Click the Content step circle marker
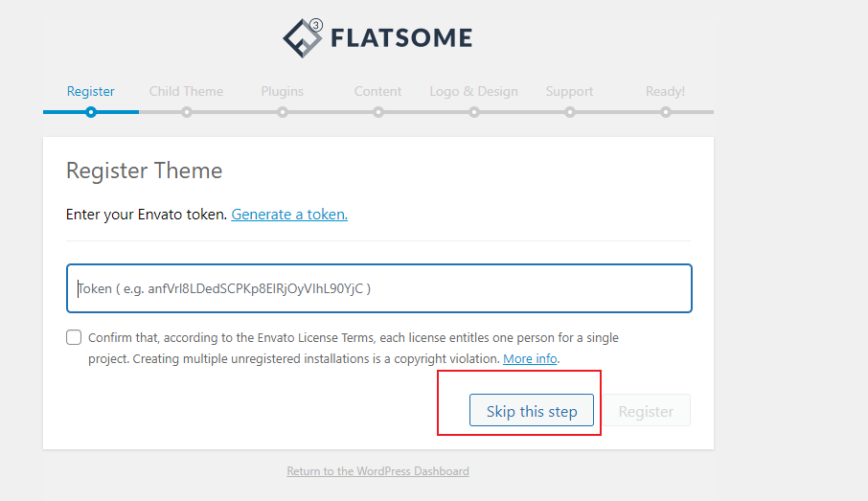This screenshot has width=868, height=501. point(378,112)
